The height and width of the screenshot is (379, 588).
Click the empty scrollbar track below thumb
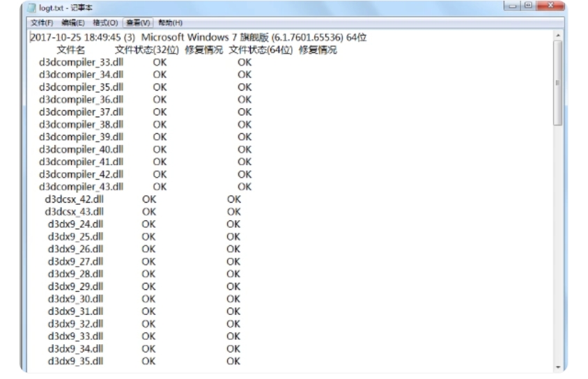click(557, 244)
